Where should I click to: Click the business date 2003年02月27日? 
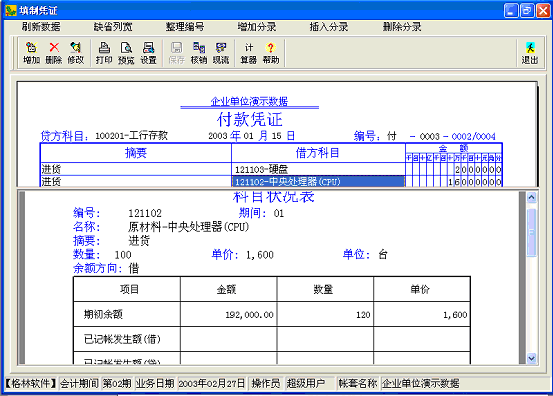pyautogui.click(x=212, y=383)
